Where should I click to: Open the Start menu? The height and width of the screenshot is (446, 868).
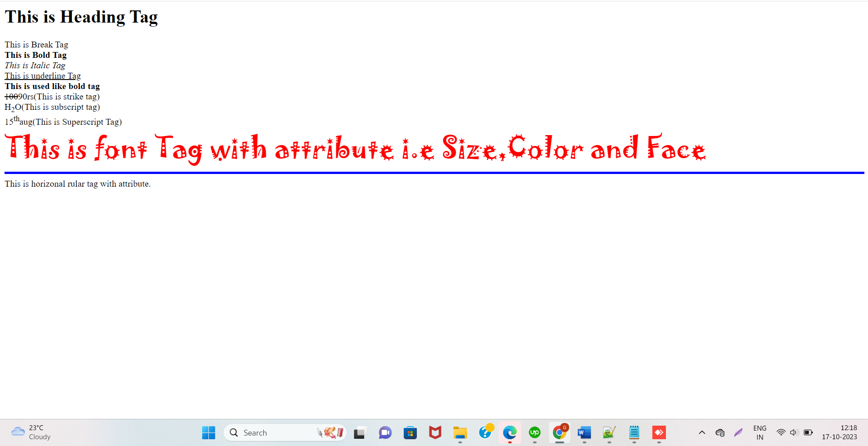[x=208, y=432]
